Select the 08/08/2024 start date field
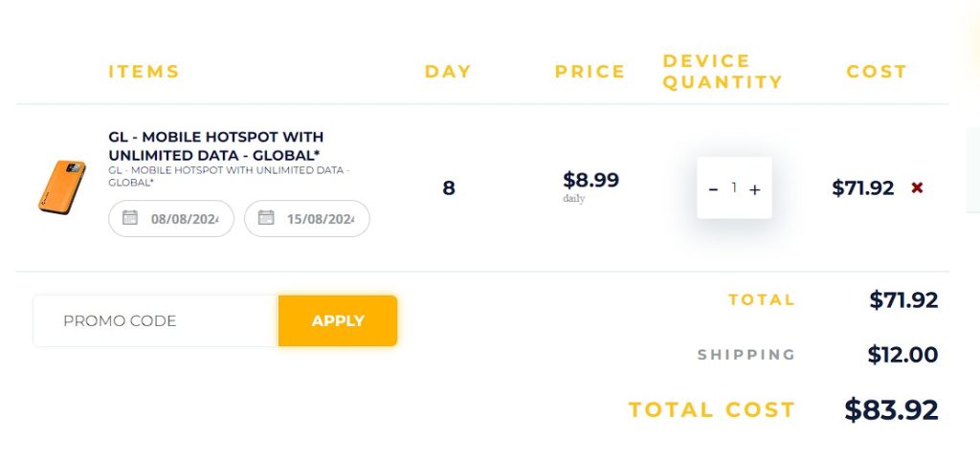 (171, 219)
